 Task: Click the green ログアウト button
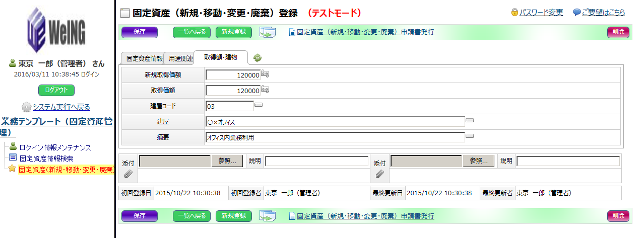(56, 90)
